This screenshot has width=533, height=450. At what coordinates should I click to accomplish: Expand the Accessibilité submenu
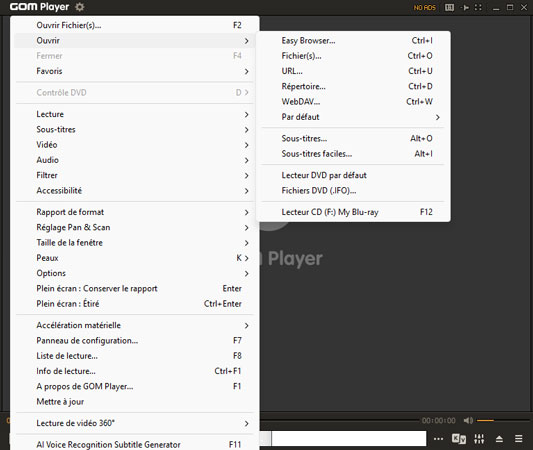click(135, 191)
